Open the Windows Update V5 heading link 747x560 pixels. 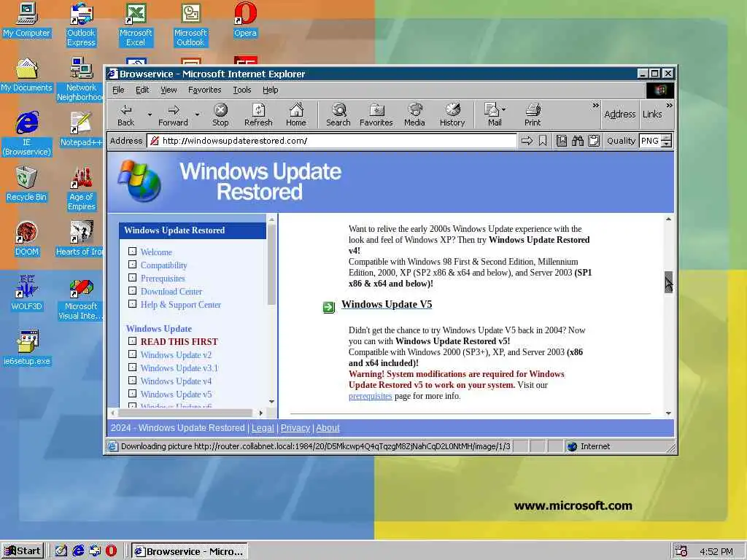tap(387, 304)
